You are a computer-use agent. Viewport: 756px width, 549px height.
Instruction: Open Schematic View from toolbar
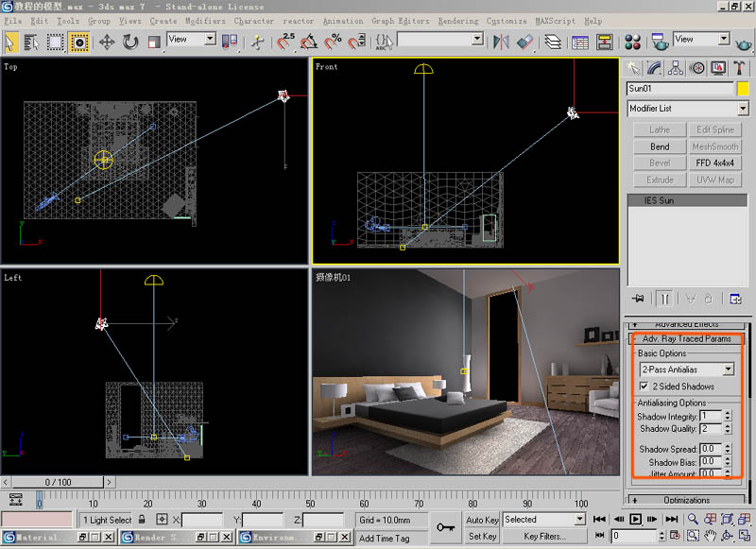[604, 43]
